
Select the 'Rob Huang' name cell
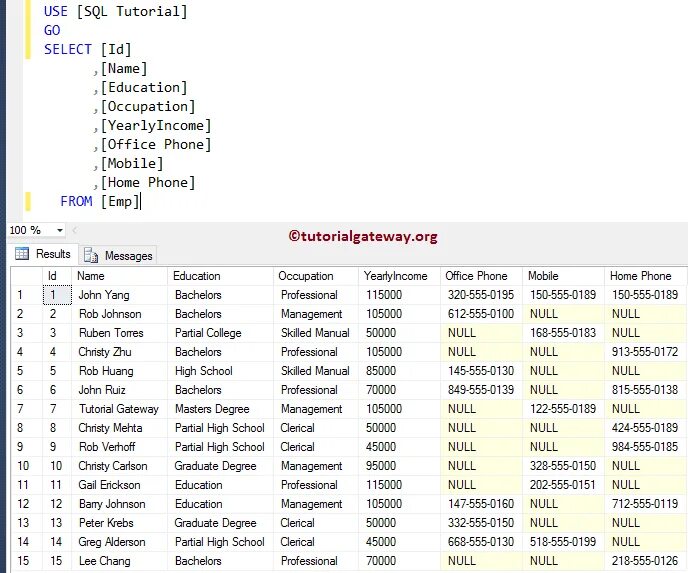pyautogui.click(x=119, y=371)
